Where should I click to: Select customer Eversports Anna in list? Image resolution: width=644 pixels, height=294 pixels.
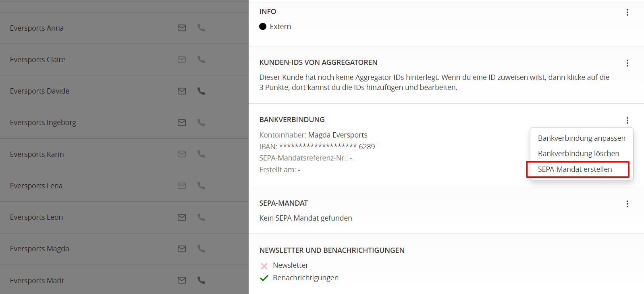coord(124,28)
